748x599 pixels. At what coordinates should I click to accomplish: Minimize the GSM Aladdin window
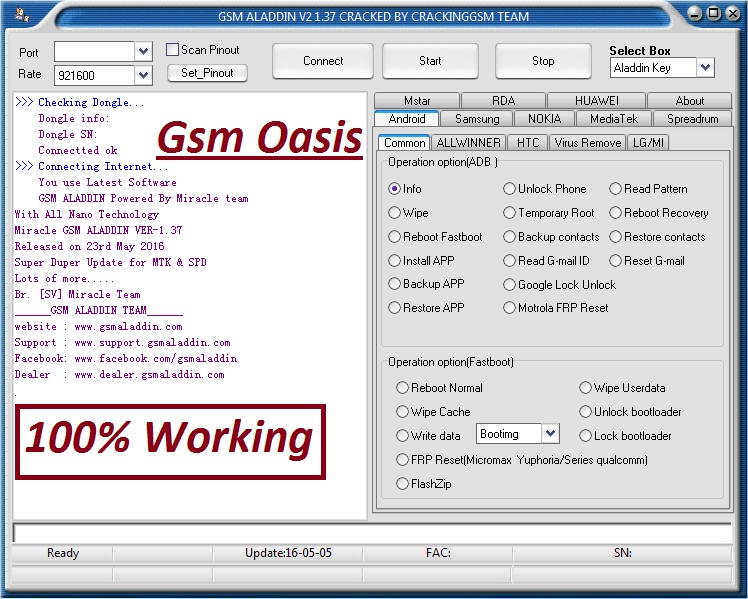pos(696,14)
